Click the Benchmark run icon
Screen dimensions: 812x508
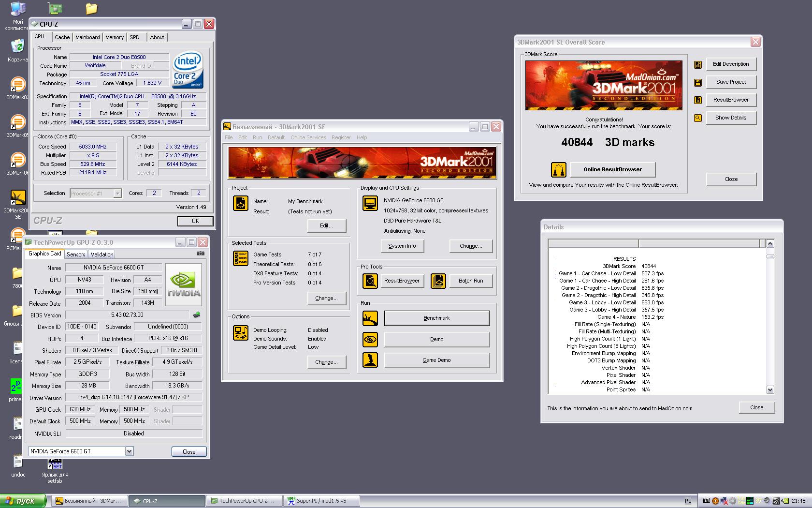click(x=370, y=318)
